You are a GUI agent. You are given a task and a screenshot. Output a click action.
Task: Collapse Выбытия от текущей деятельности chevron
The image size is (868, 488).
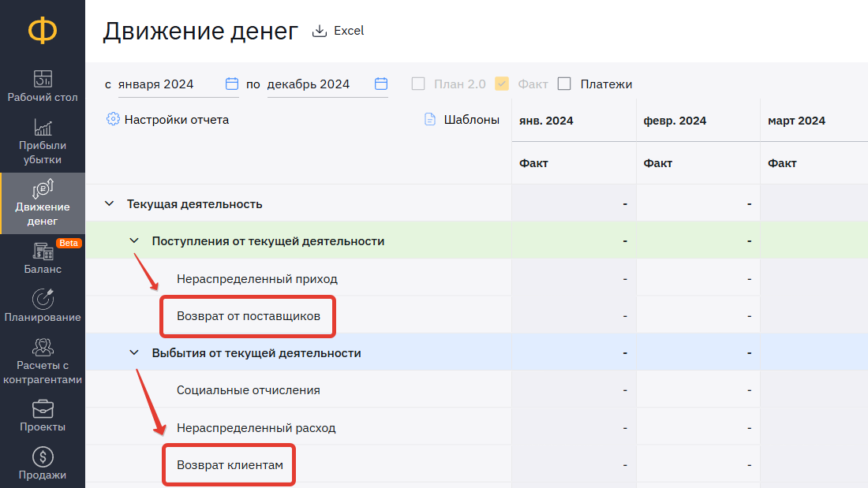(x=134, y=352)
